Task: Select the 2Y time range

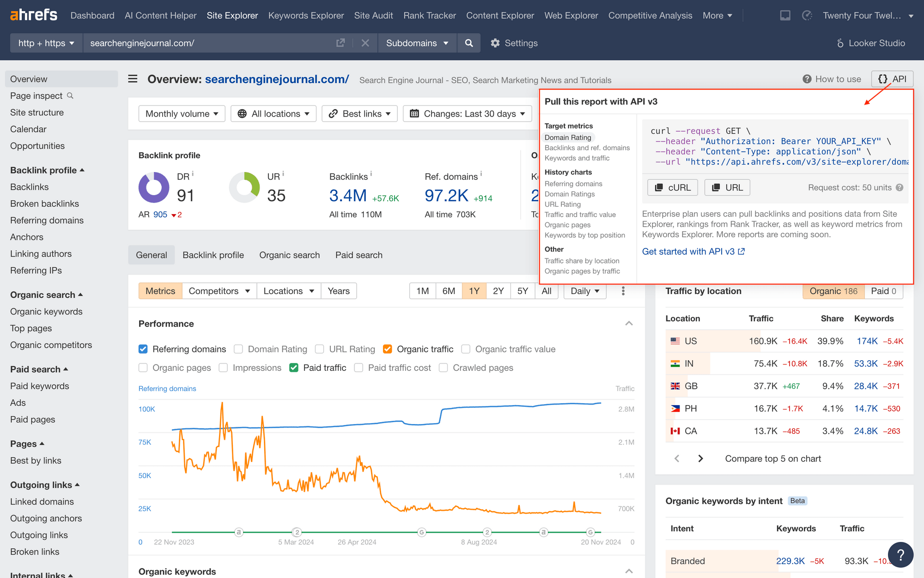Action: [x=498, y=291]
